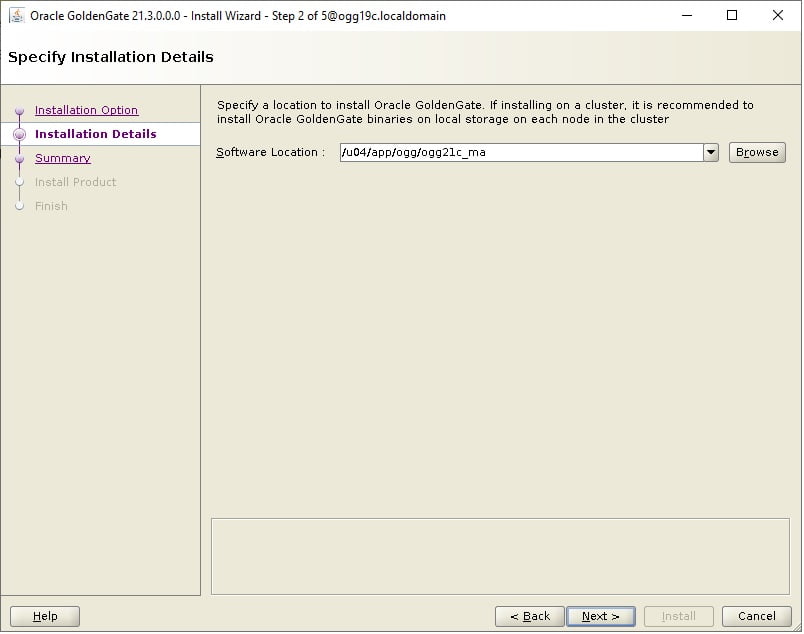The height and width of the screenshot is (634, 804).
Task: Click the Summary step bullet
Action: tap(19, 158)
